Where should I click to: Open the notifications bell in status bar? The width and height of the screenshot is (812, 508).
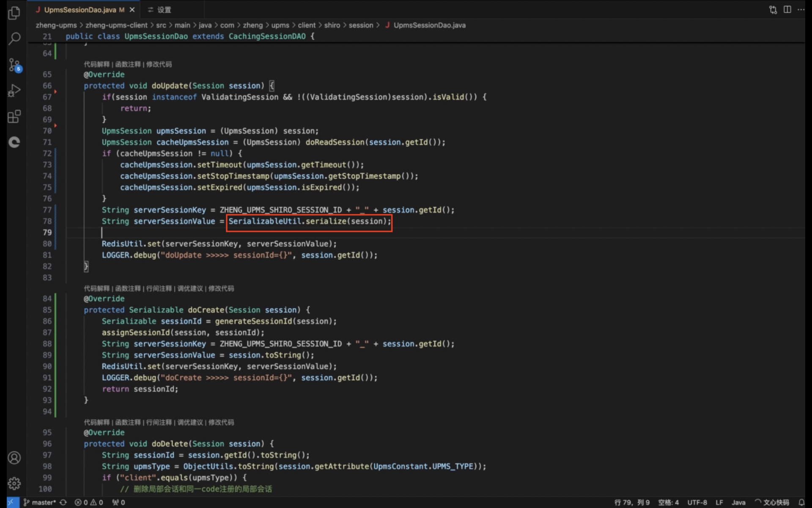[x=801, y=502]
